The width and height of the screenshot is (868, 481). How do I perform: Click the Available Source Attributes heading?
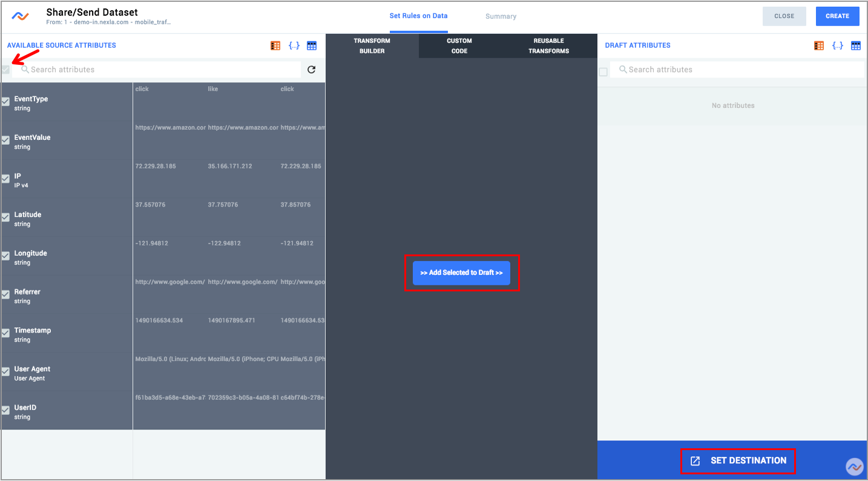[62, 45]
